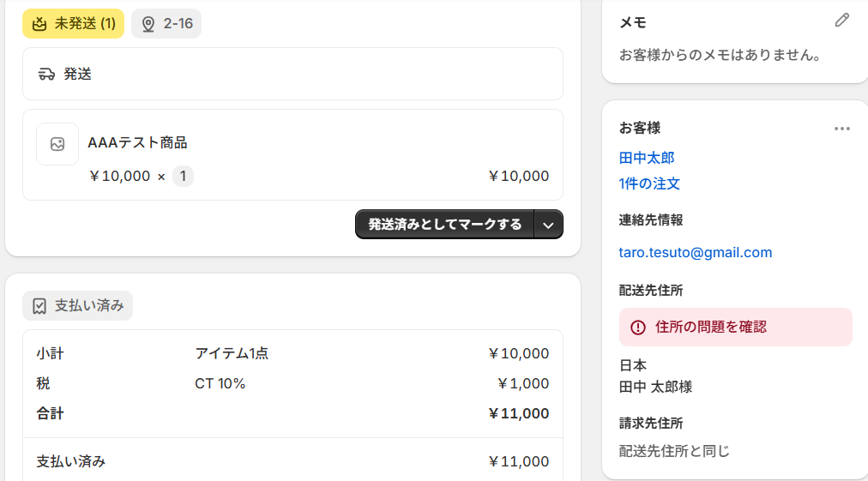
Task: Open customer link 田中太郎
Action: click(x=647, y=158)
